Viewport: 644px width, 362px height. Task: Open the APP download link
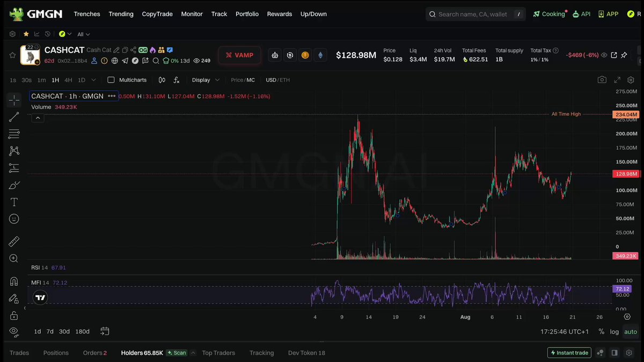pos(608,14)
